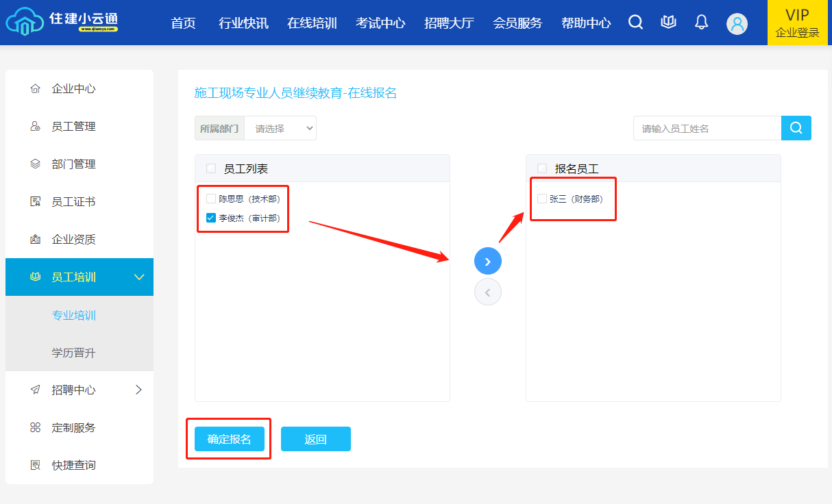
Task: Check the 张三（财务部） checkbox
Action: tap(542, 199)
